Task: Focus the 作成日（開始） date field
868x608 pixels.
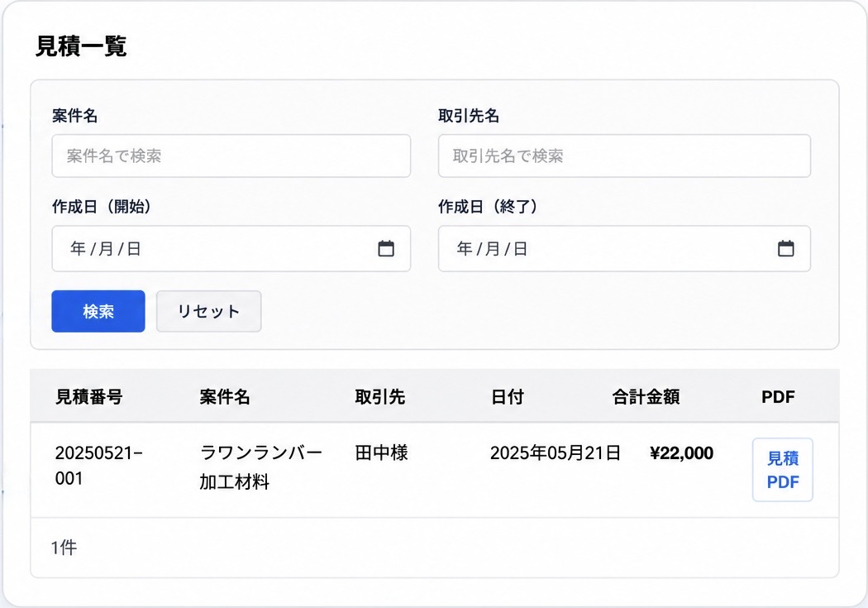Action: pyautogui.click(x=231, y=249)
